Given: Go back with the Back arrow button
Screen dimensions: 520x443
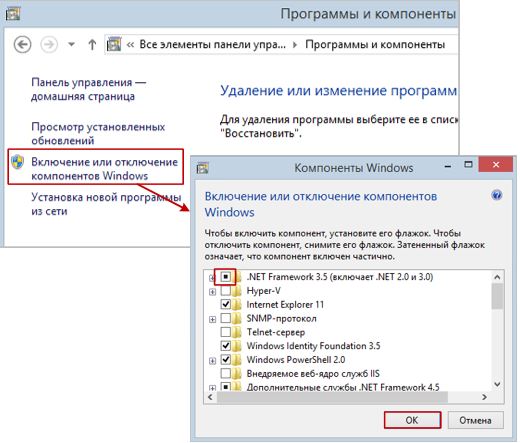Looking at the screenshot, I should pyautogui.click(x=22, y=44).
